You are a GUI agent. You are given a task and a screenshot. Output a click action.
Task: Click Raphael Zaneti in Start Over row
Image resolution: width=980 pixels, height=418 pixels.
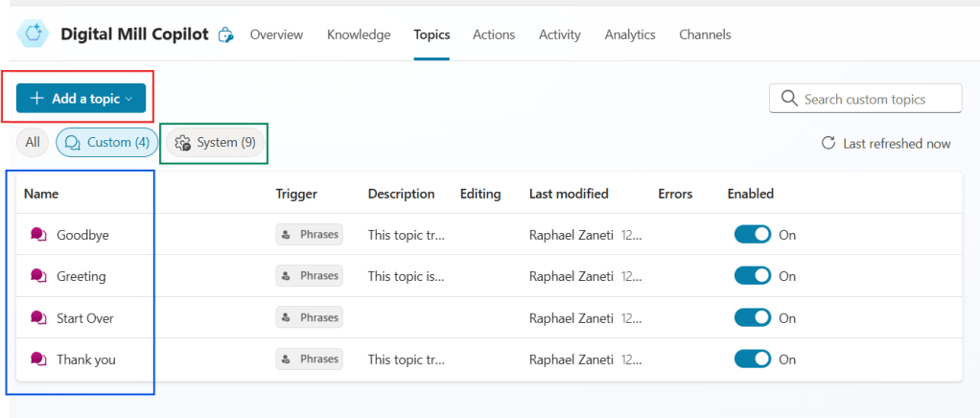point(572,318)
